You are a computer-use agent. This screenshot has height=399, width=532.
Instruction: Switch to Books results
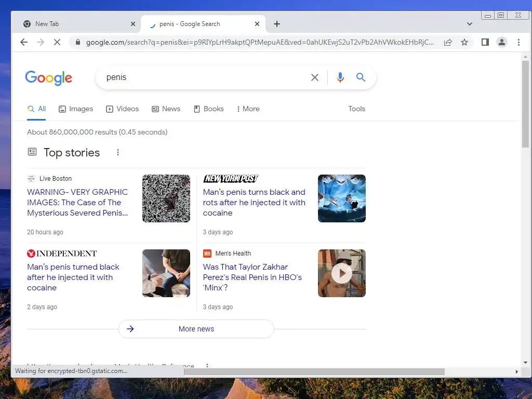(209, 109)
